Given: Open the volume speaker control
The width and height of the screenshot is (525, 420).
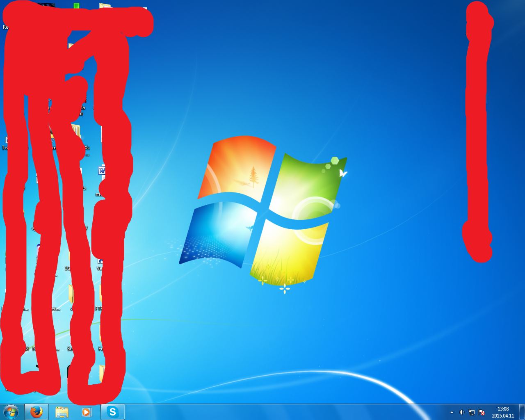Looking at the screenshot, I should (x=462, y=412).
